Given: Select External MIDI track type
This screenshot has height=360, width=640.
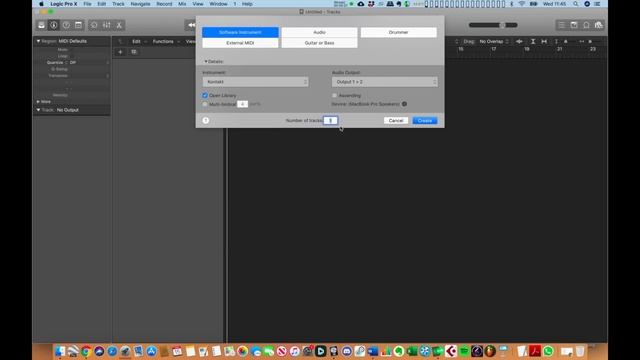Looking at the screenshot, I should 240,43.
